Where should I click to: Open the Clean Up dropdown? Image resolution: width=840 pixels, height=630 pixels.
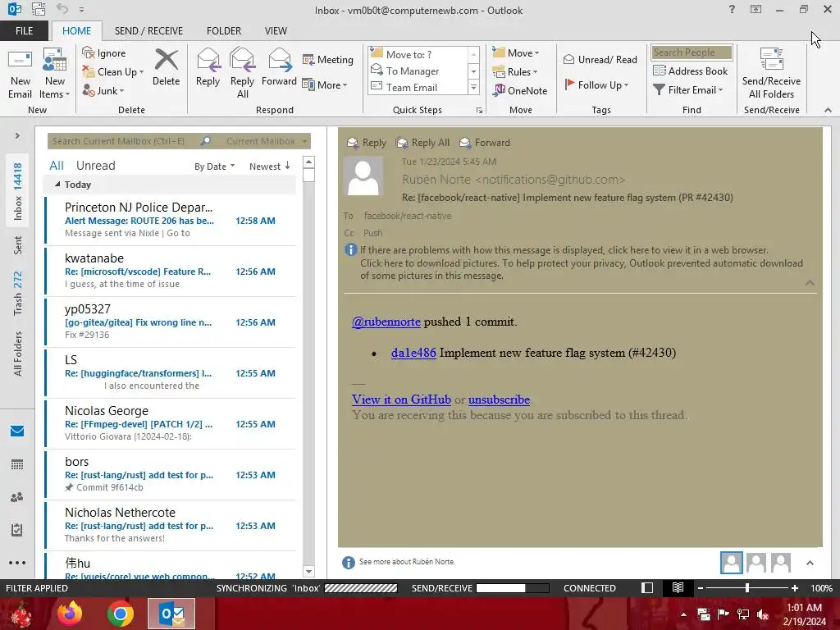(113, 72)
